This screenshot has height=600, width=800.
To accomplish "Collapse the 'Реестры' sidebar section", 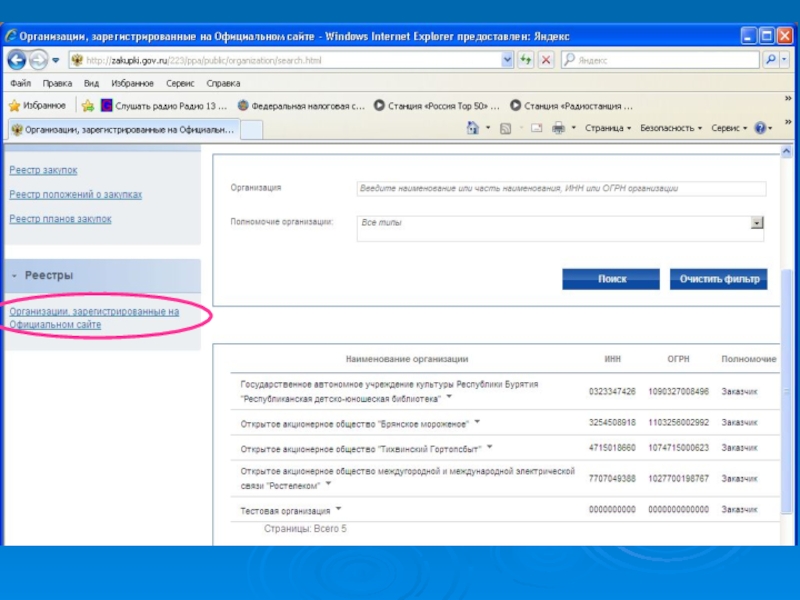I will [15, 275].
